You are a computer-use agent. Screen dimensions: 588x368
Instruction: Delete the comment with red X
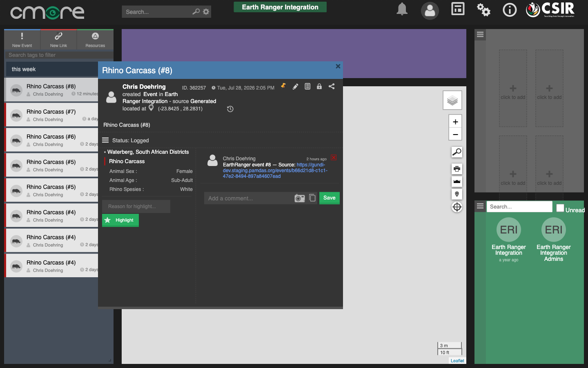pyautogui.click(x=334, y=157)
